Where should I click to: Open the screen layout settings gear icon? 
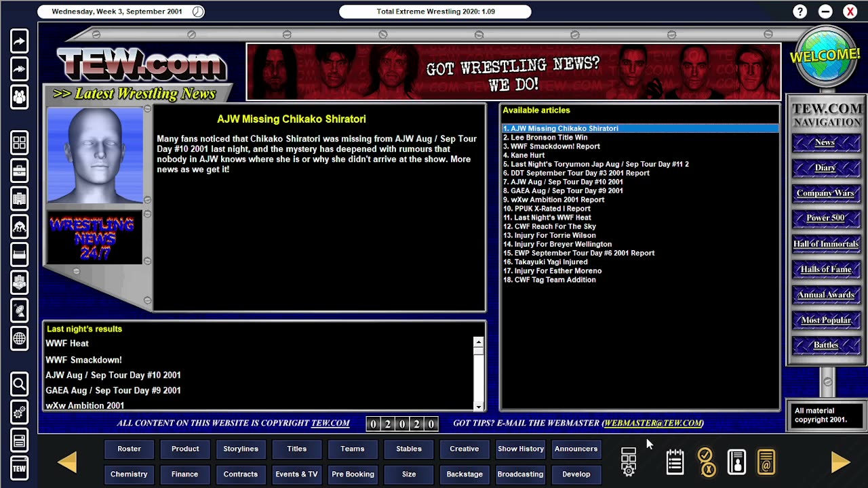click(629, 462)
